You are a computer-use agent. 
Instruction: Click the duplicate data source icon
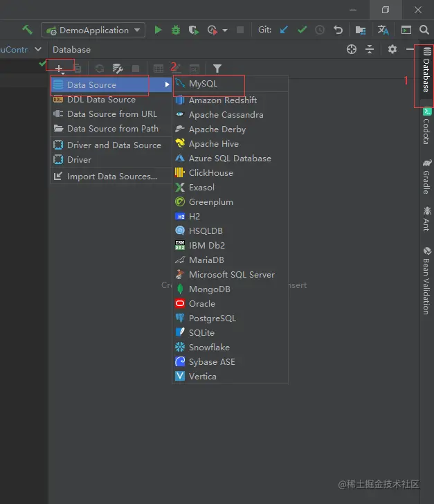pos(78,68)
